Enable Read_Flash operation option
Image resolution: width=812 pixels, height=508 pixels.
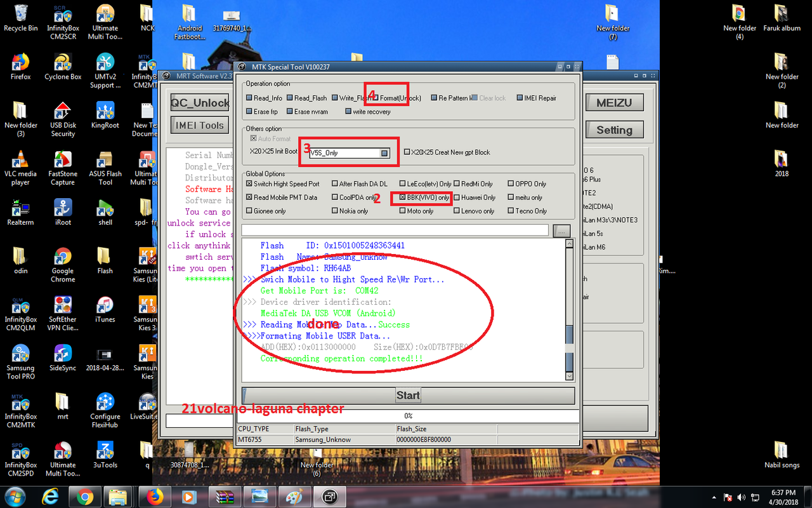coord(290,98)
